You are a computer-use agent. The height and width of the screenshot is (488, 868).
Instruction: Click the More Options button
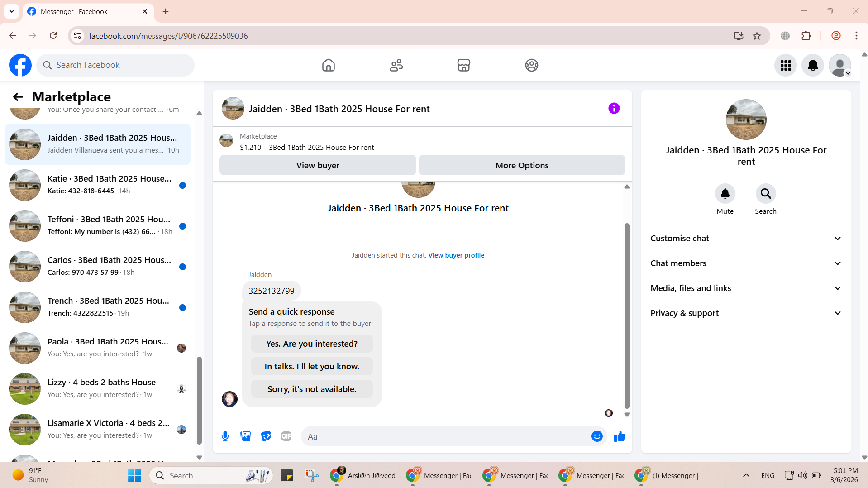click(522, 165)
